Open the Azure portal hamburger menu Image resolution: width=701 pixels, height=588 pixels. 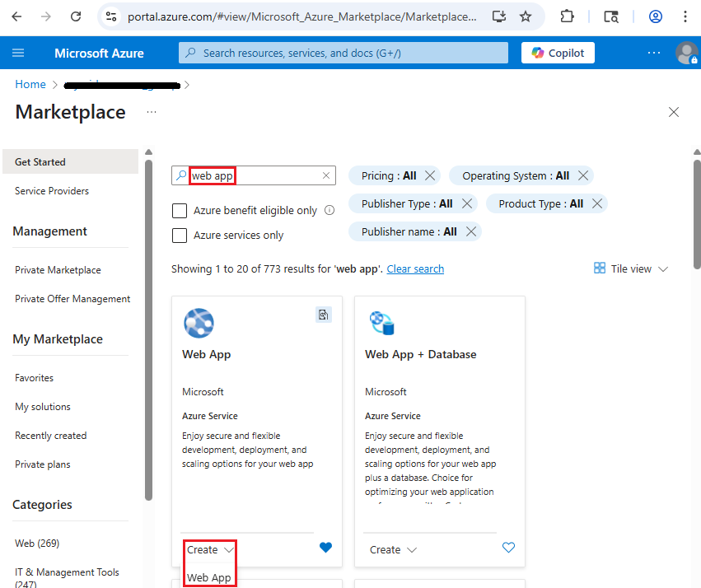tap(18, 53)
